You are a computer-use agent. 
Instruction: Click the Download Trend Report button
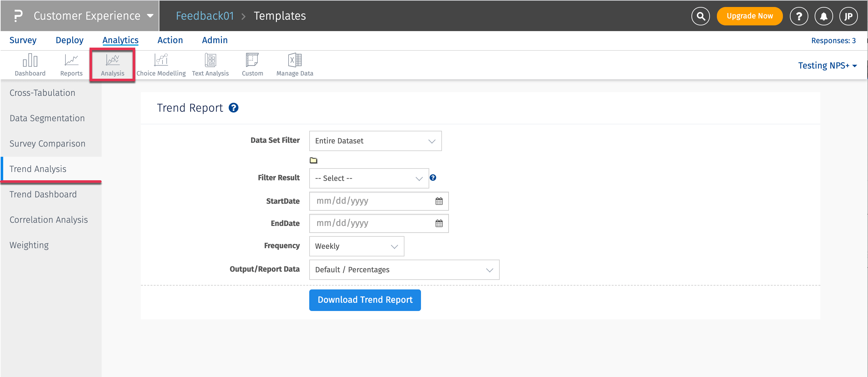(365, 300)
